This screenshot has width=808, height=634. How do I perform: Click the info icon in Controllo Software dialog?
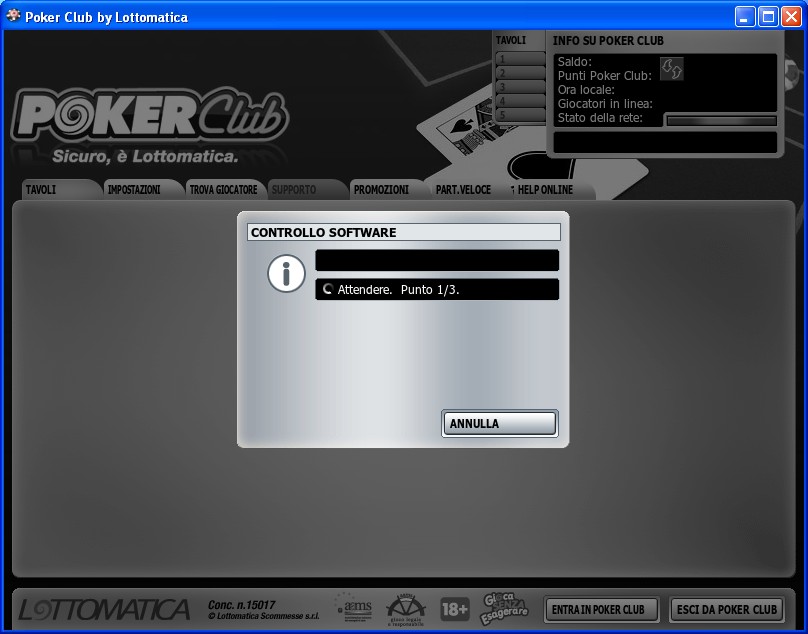tap(286, 274)
